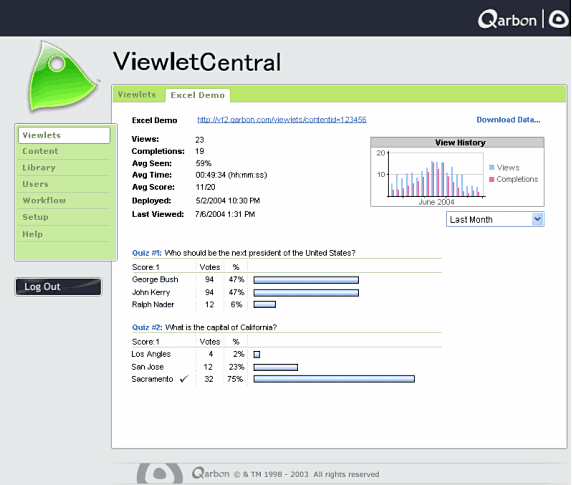Select the Excel Demo tab
This screenshot has height=485, width=572.
[197, 95]
